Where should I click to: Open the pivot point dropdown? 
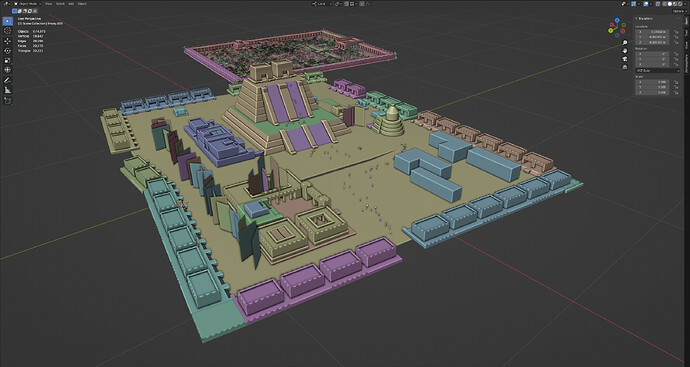338,4
